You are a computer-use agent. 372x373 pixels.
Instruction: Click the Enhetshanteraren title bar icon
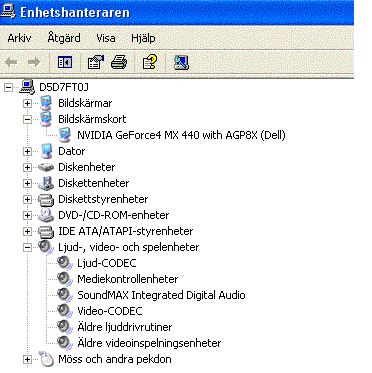click(8, 11)
